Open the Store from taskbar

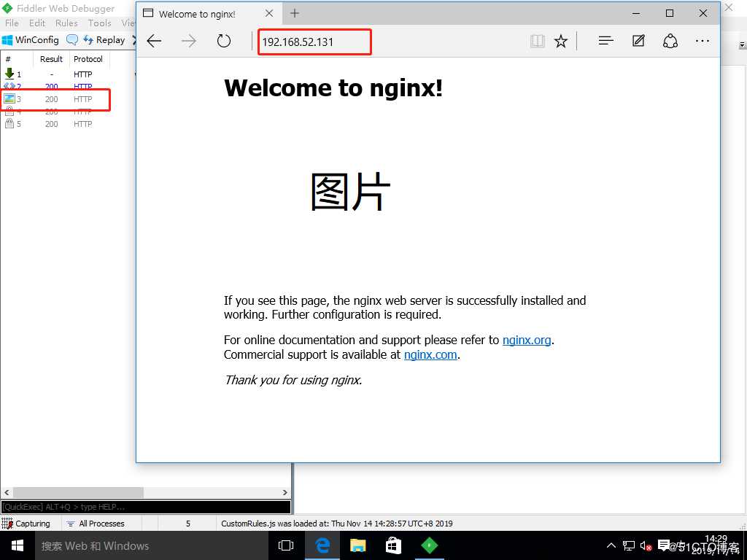[x=393, y=545]
